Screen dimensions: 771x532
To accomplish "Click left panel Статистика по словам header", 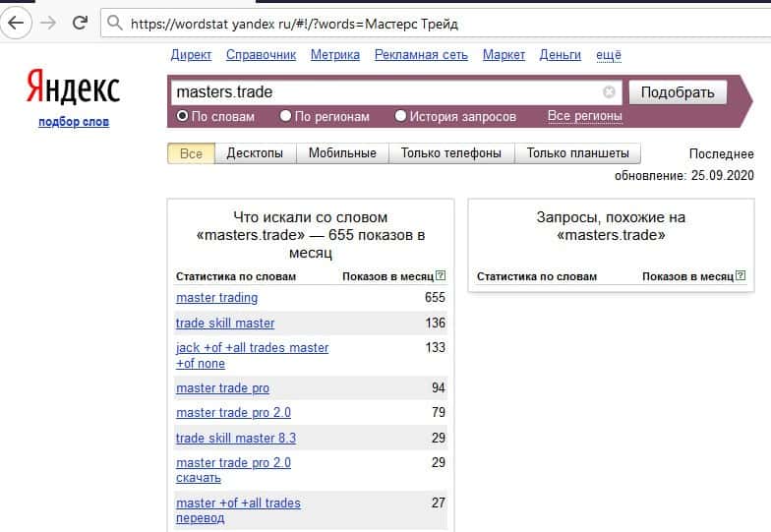I will (x=236, y=276).
